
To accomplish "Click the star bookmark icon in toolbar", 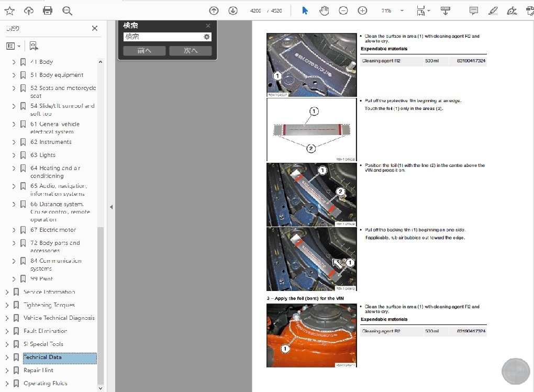I will point(9,11).
